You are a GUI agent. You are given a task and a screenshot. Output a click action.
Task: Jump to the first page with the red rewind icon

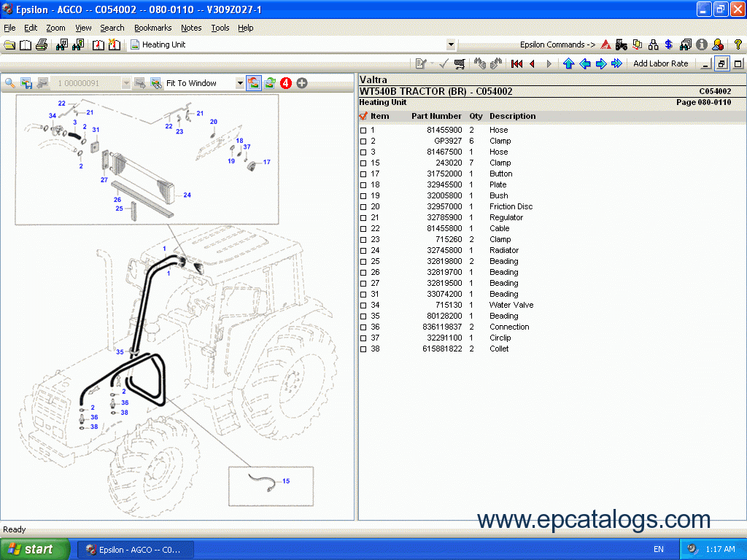516,64
